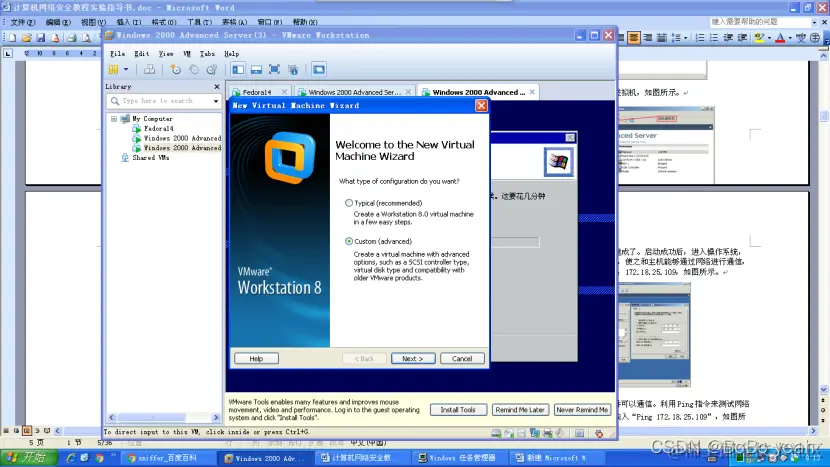The image size is (830, 467).
Task: Select Fedora14 in the library tree
Action: [158, 128]
